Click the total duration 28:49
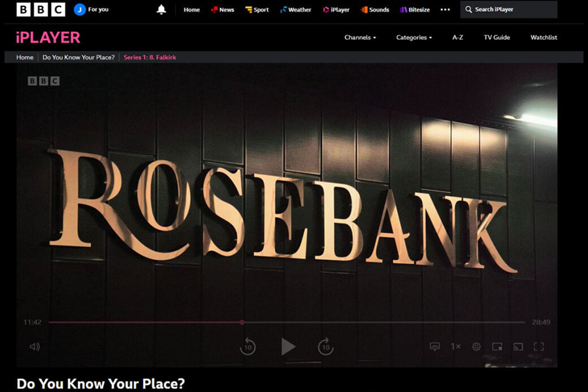The image size is (588, 392). (541, 322)
